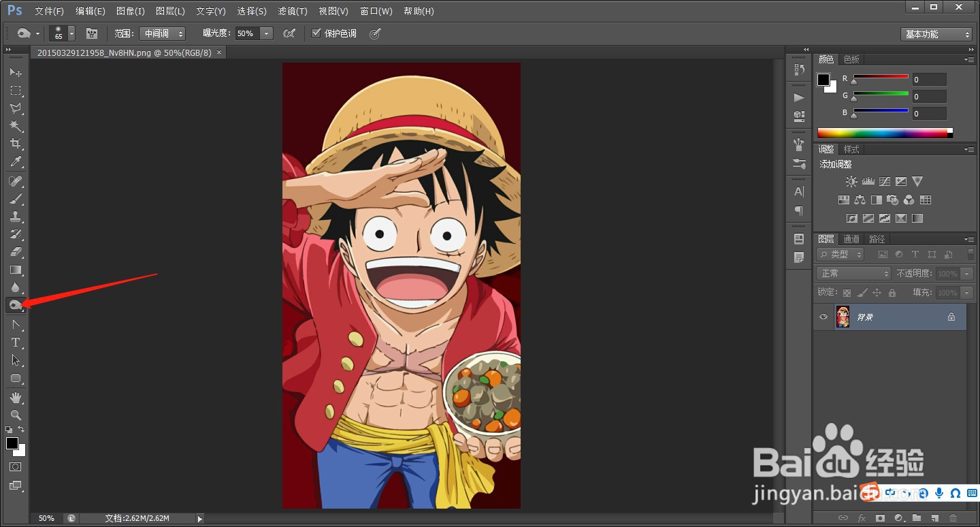Select the Rectangular Marquee tool
Viewport: 980px width, 527px height.
click(x=16, y=91)
